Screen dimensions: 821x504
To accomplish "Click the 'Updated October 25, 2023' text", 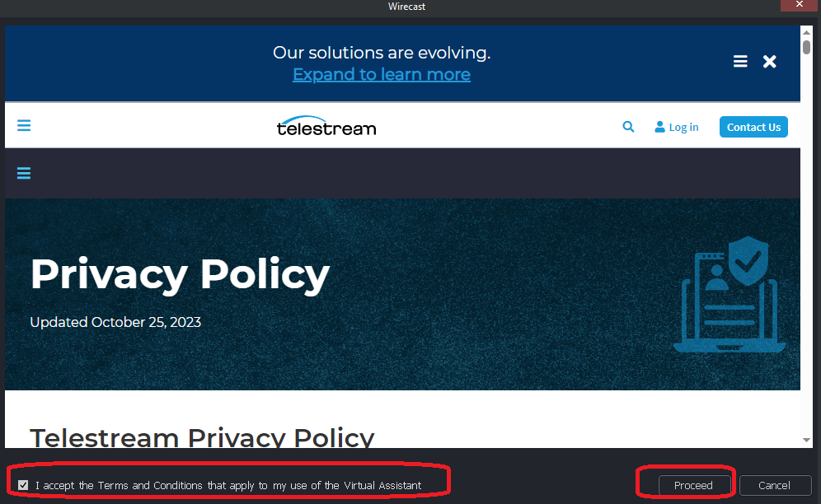I will pos(115,322).
